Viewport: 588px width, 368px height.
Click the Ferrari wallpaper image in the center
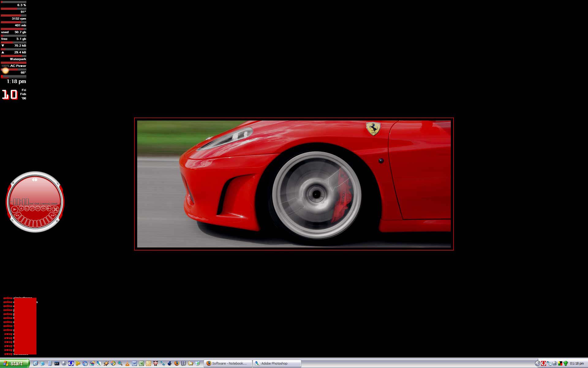[x=294, y=184]
